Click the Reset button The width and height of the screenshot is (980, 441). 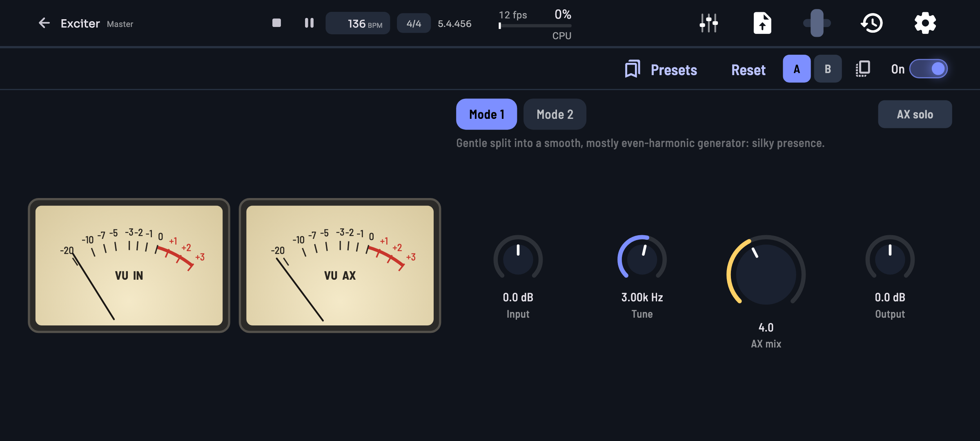tap(748, 70)
